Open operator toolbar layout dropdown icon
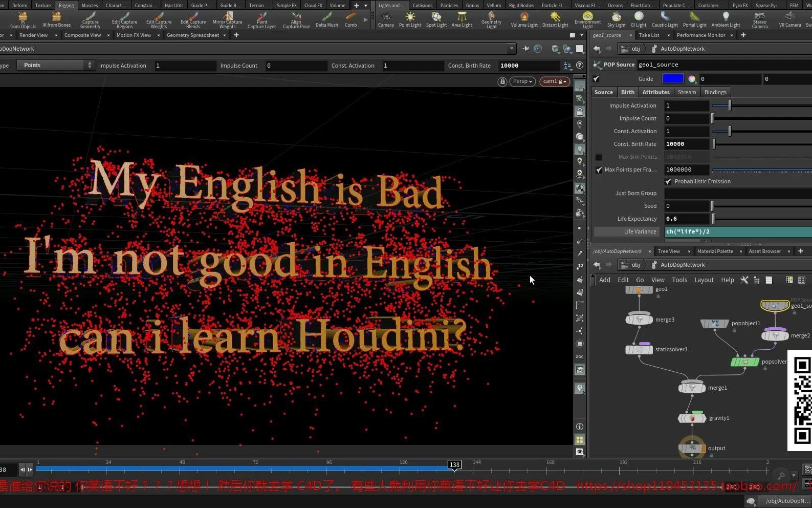 click(x=567, y=66)
